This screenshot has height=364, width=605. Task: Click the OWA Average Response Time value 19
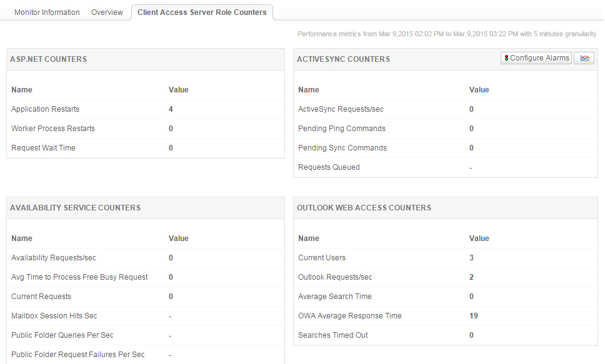point(473,316)
